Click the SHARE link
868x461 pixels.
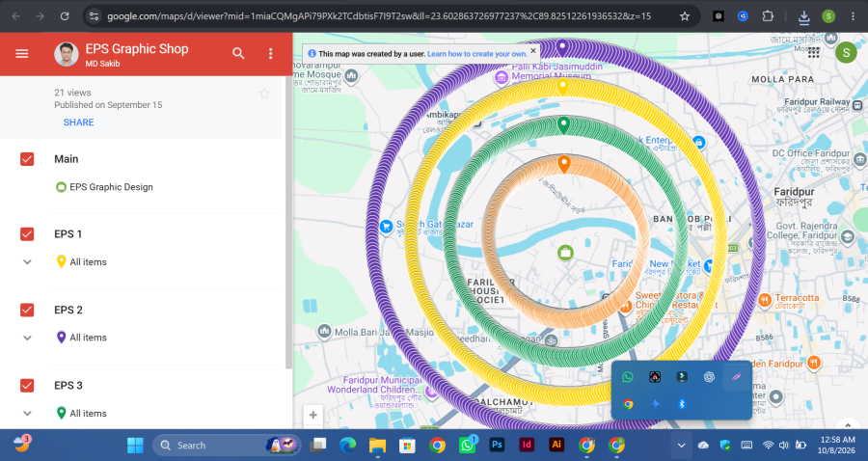(x=79, y=122)
